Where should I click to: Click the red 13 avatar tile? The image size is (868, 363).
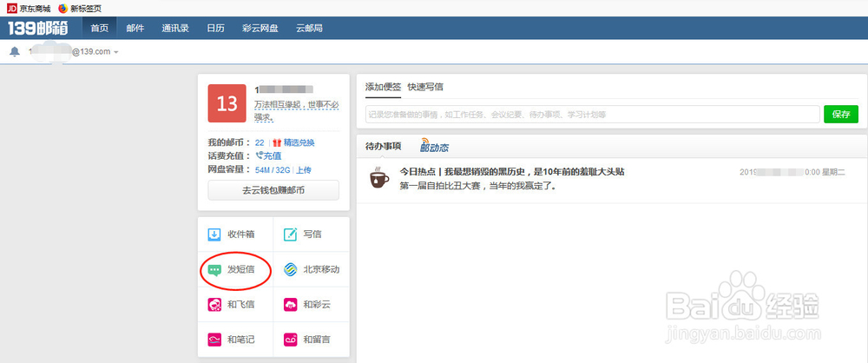(227, 103)
